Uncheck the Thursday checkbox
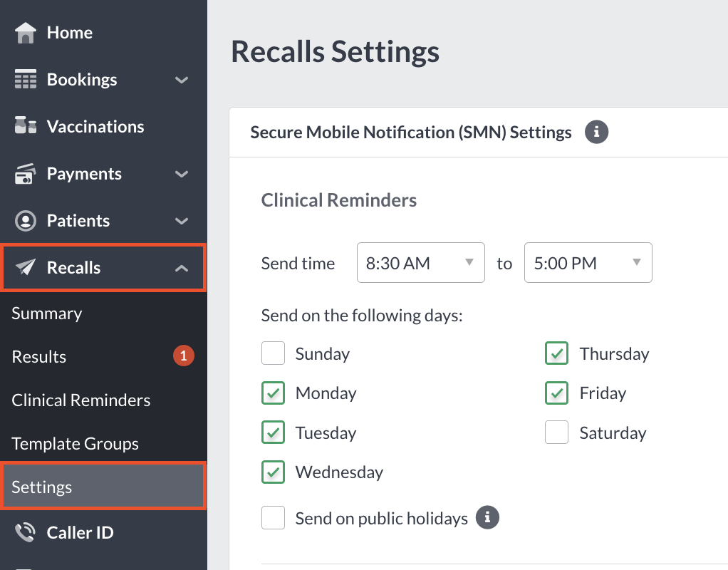Screen dimensions: 728x570 pos(556,353)
